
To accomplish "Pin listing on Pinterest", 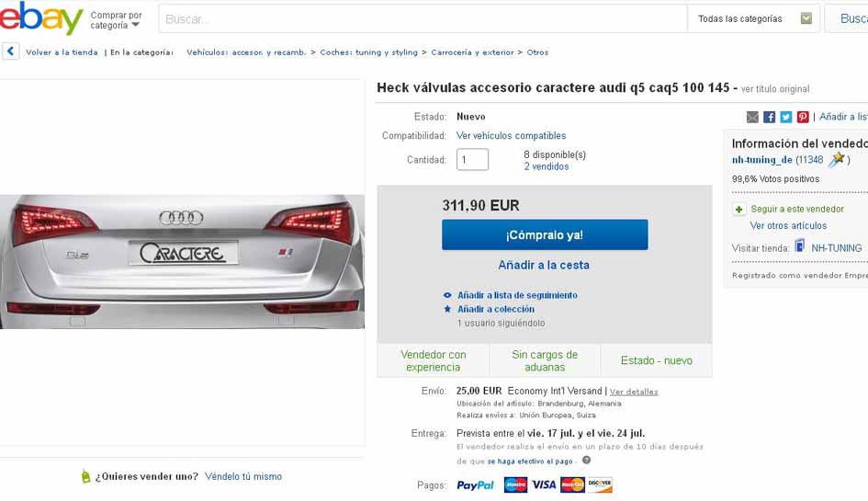I will 803,117.
